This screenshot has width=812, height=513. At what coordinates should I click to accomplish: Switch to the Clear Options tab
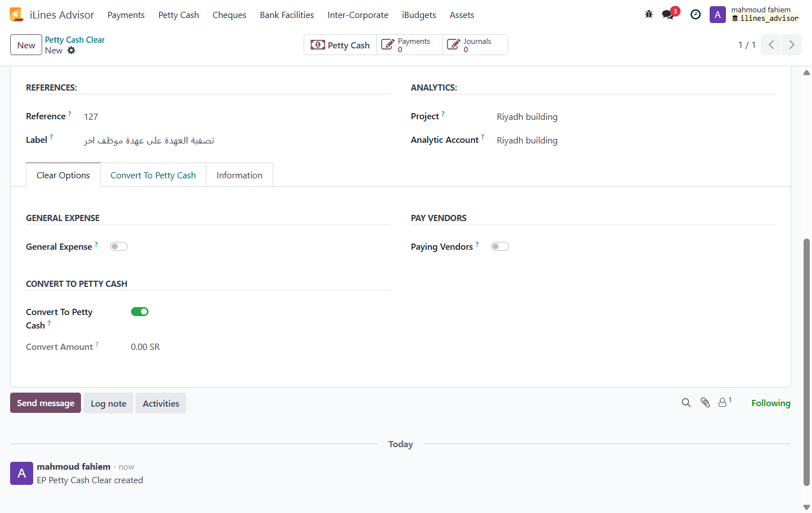tap(63, 175)
